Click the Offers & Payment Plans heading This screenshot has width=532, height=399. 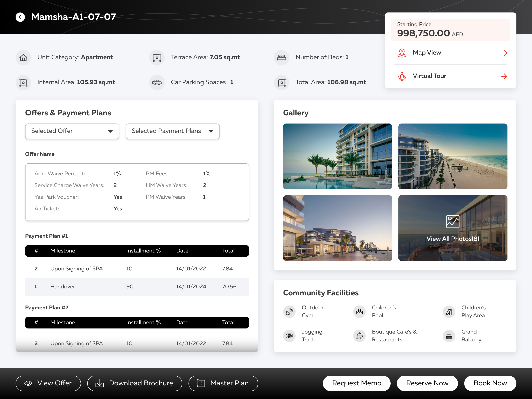(x=68, y=113)
